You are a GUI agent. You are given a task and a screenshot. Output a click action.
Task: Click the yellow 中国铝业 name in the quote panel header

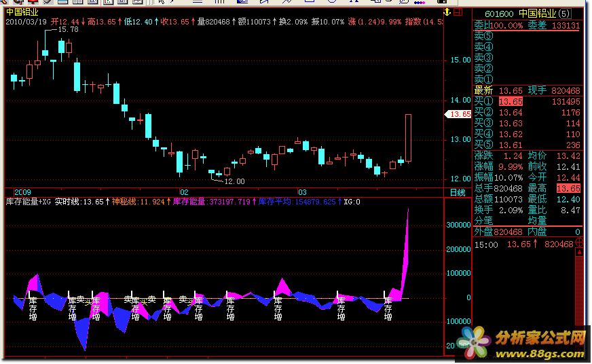[537, 14]
